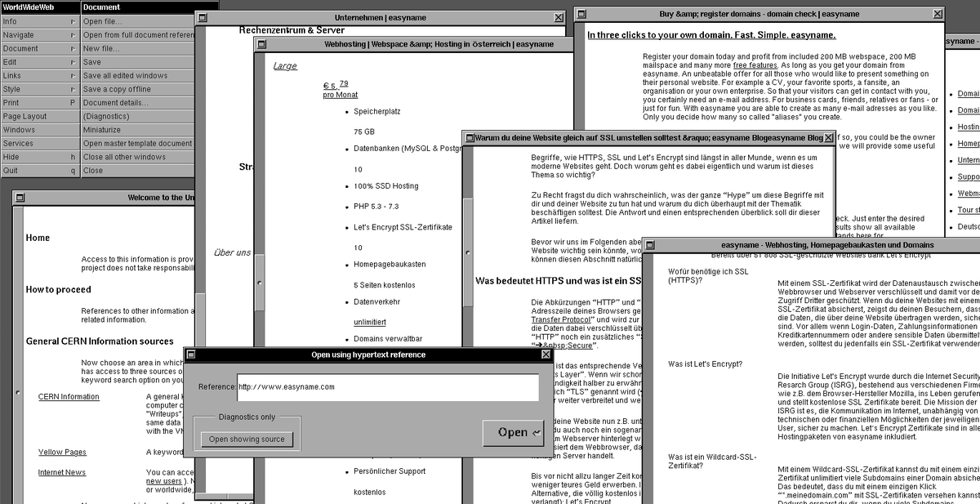980x504 pixels.
Task: Click the Open showing source button
Action: [247, 439]
